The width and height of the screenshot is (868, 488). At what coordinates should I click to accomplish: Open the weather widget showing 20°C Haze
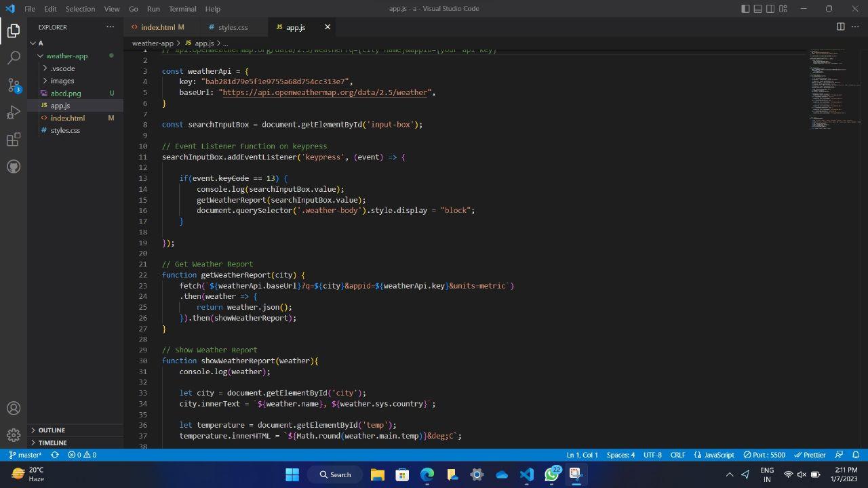[28, 474]
